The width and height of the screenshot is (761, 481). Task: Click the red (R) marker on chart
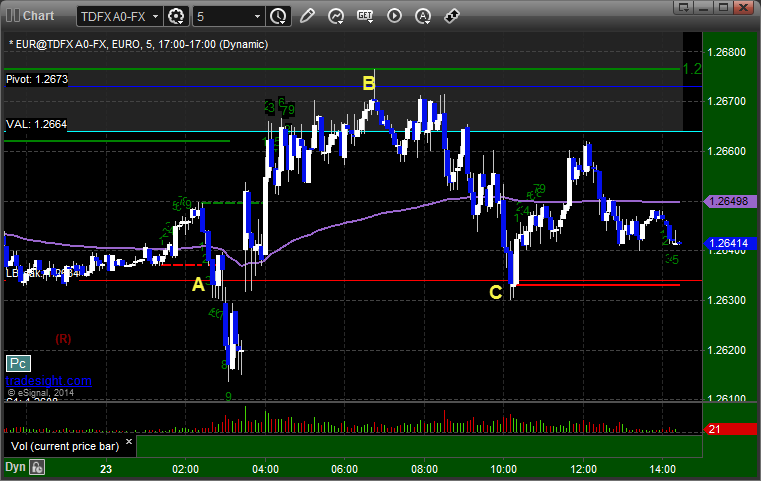click(63, 339)
